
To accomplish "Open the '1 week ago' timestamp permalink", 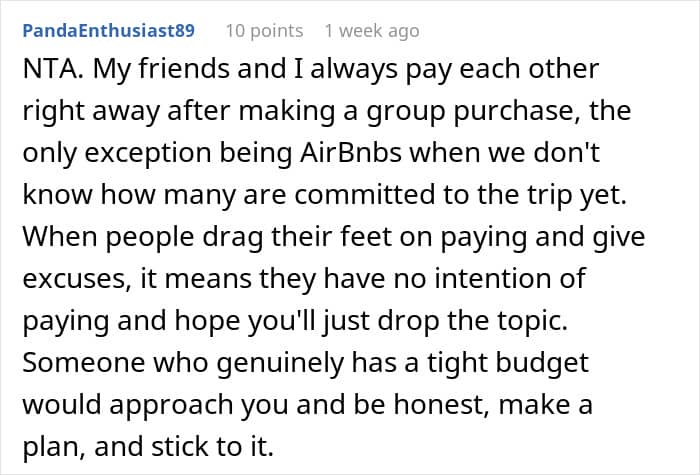I will [x=372, y=31].
